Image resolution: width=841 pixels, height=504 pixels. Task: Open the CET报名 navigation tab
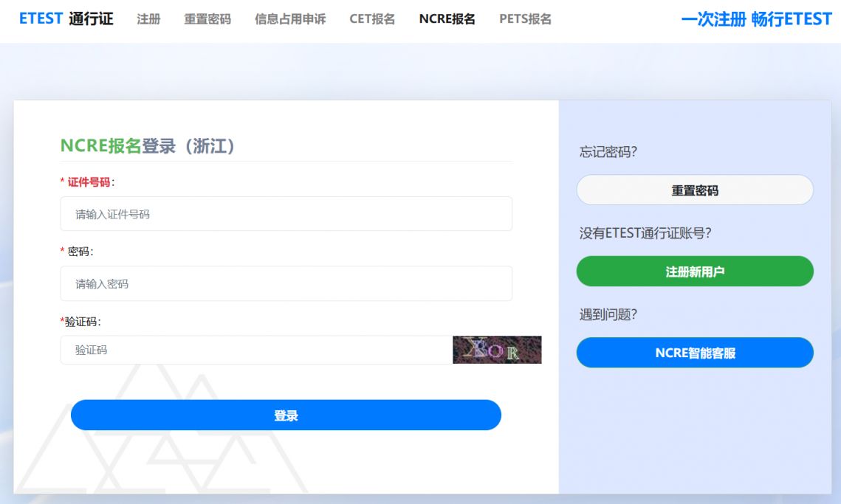point(372,19)
